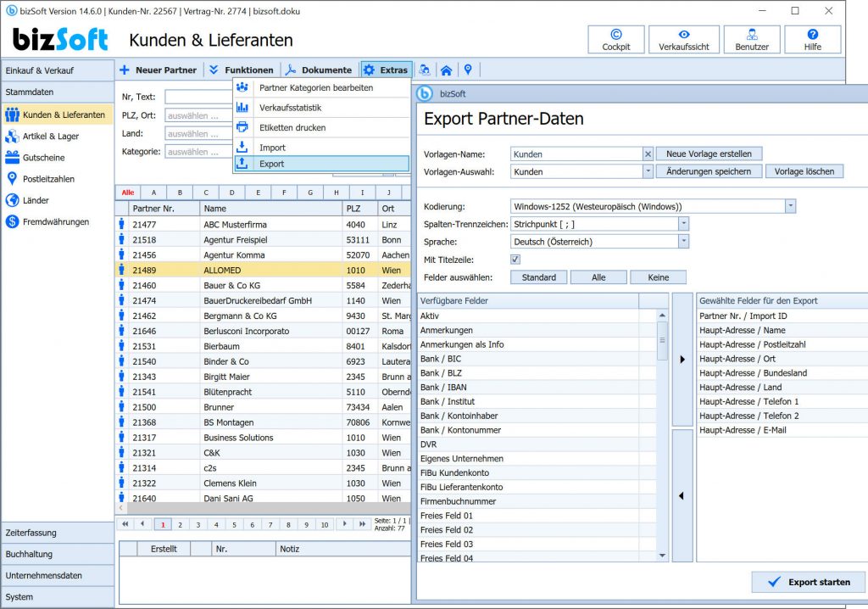Click Partner Kategorien bearbeiten icon
Image resolution: width=868 pixels, height=609 pixels.
tap(242, 87)
